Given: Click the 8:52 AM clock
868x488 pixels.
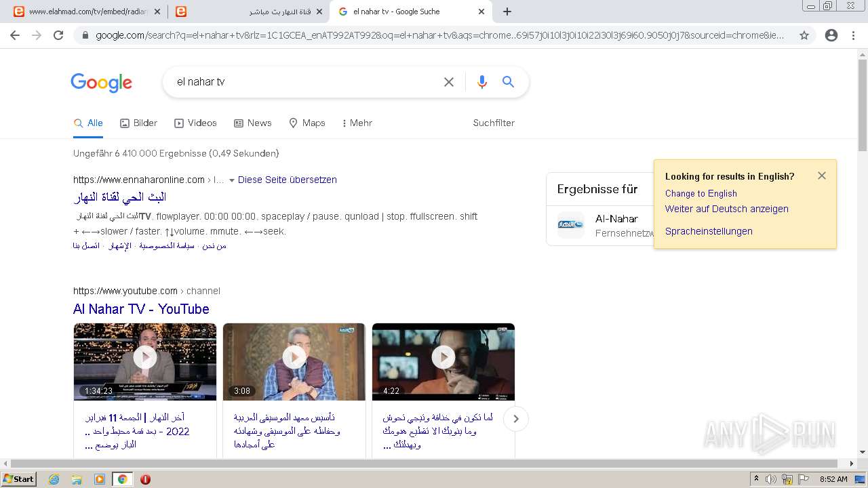Looking at the screenshot, I should (x=833, y=479).
